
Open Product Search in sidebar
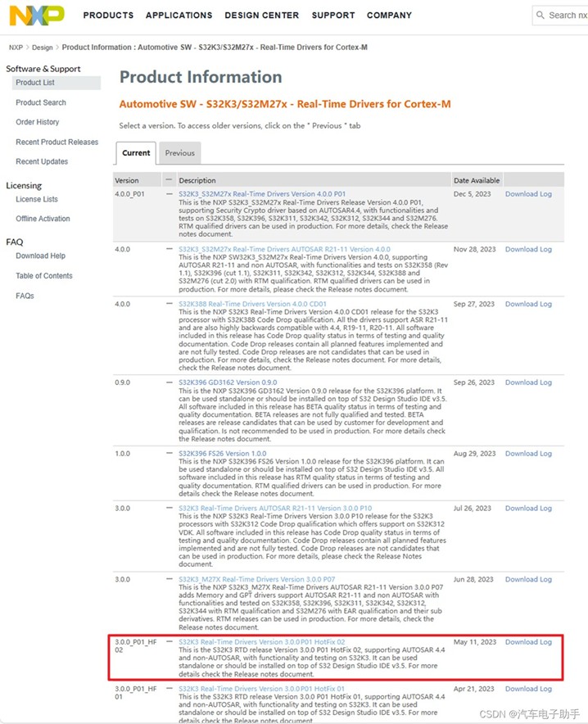(x=41, y=102)
